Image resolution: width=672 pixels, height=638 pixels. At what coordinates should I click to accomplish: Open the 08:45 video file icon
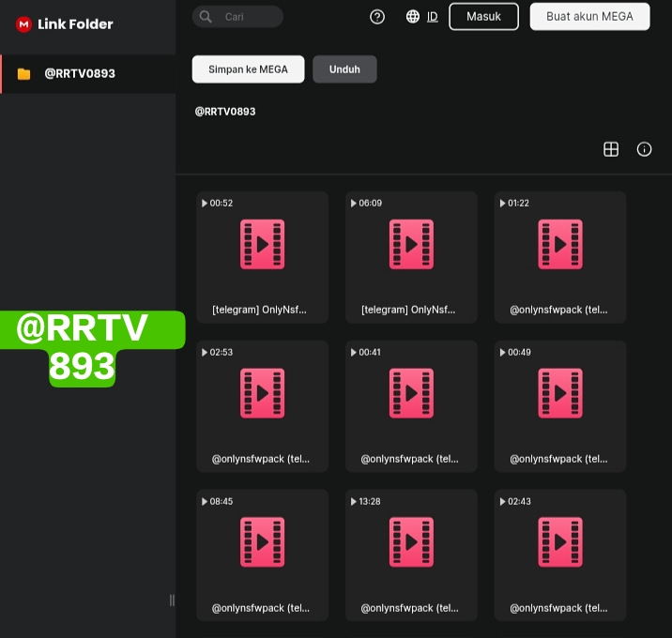pos(262,542)
